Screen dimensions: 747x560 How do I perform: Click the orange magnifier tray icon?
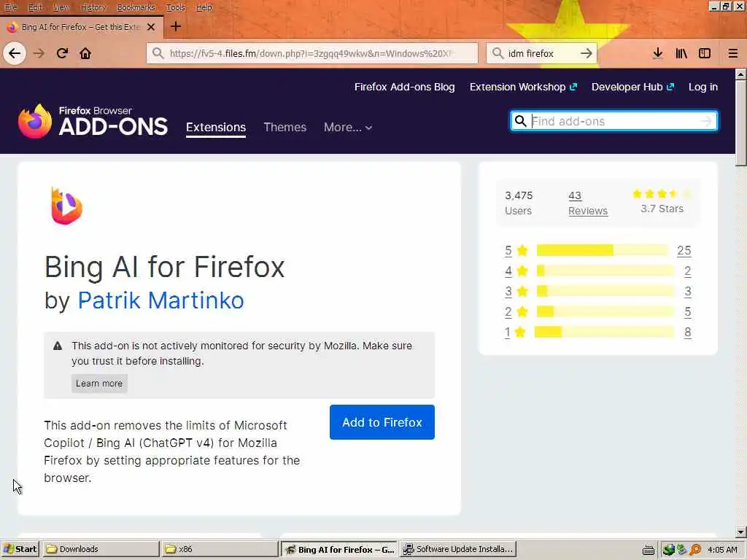(696, 550)
